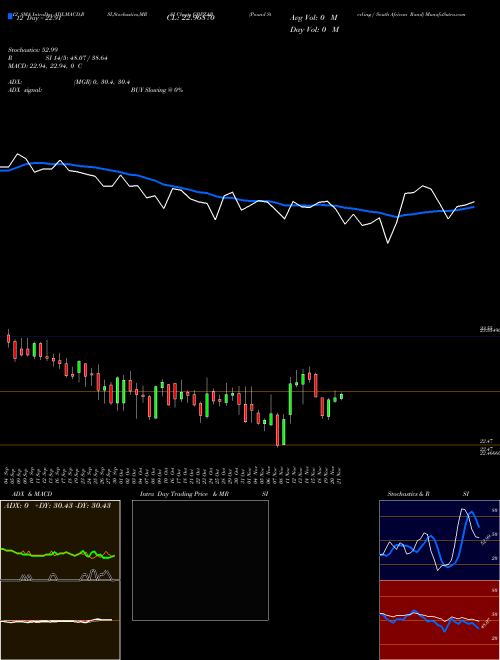Click the 'Avg Vol: 0 M' text
Image resolution: width=500 pixels, height=660 pixels.
[x=314, y=18]
